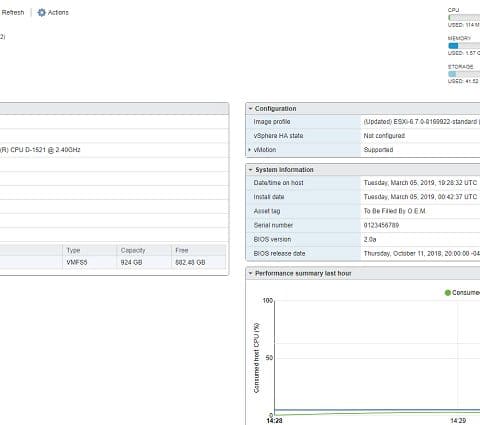This screenshot has width=480, height=425.
Task: Click the Not configured value
Action: [384, 136]
